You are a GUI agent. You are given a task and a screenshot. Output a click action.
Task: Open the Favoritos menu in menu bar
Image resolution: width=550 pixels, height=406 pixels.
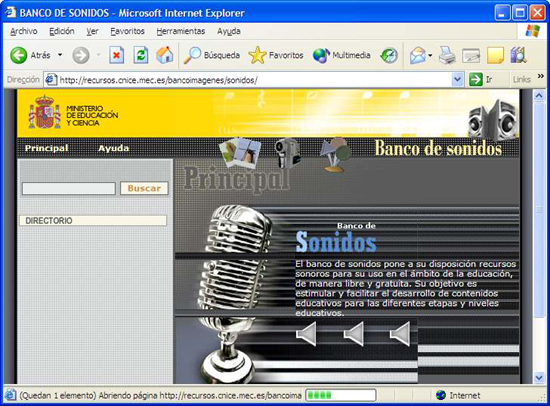pyautogui.click(x=127, y=31)
